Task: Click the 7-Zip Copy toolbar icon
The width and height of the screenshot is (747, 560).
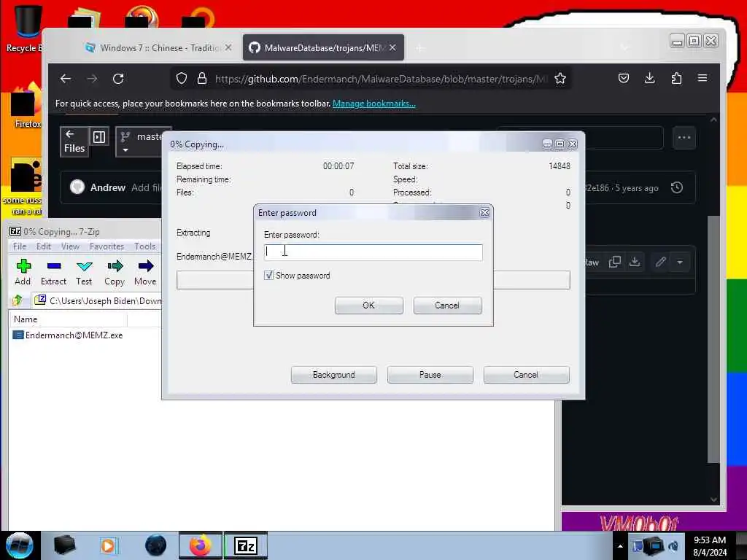Action: (x=115, y=273)
